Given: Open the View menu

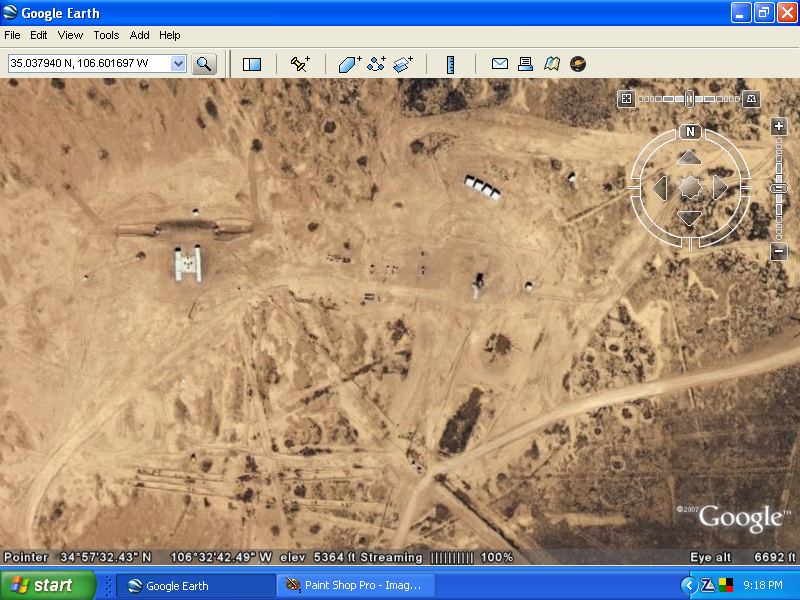Looking at the screenshot, I should 70,35.
